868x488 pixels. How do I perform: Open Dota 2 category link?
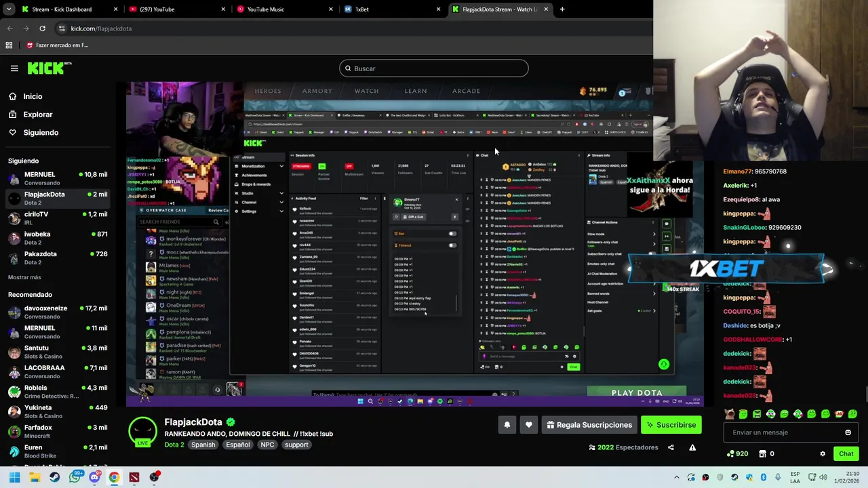point(174,445)
